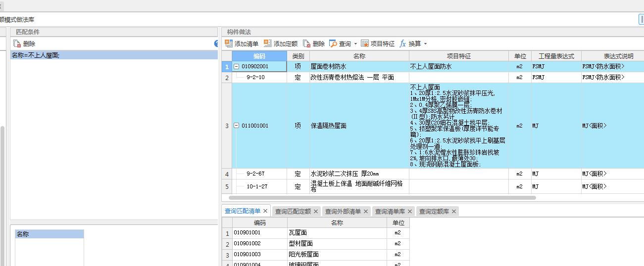Click the 项目特征 column header
The width and height of the screenshot is (644, 266).
459,56
